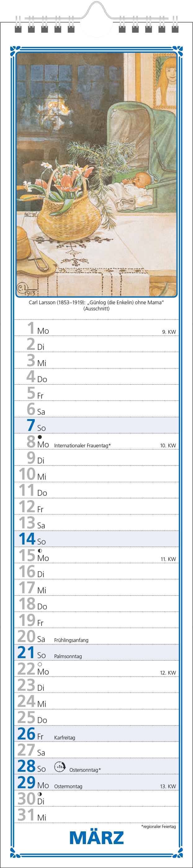
Task: Click the Frühlingsanfang label on March 20
Action: (x=71, y=640)
